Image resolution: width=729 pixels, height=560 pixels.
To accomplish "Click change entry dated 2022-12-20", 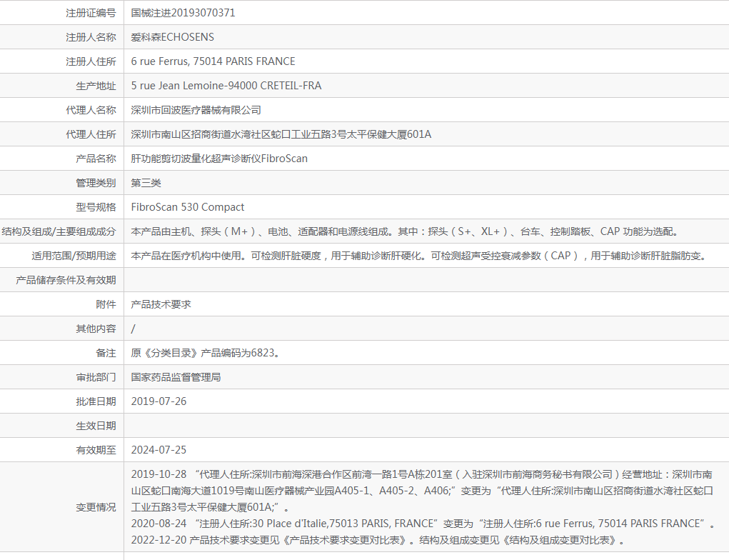I will point(378,540).
